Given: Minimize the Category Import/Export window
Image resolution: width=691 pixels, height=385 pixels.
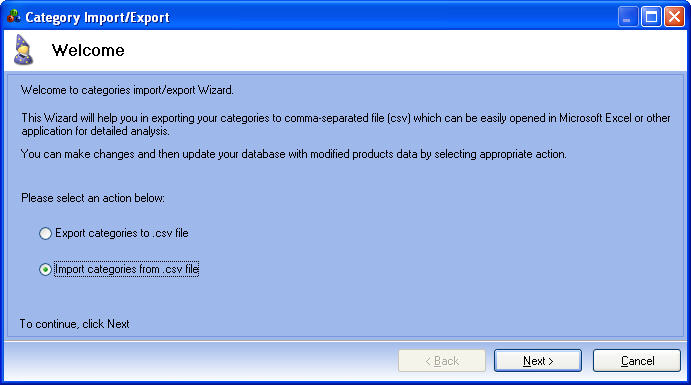Looking at the screenshot, I should pyautogui.click(x=628, y=17).
